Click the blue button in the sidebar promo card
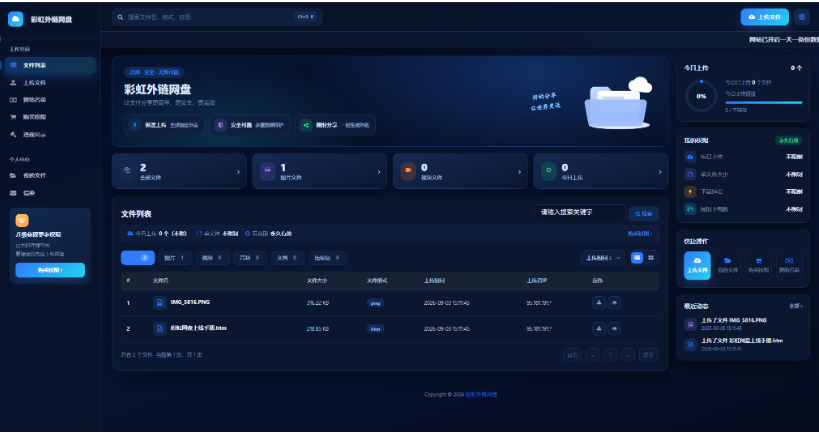 point(50,270)
